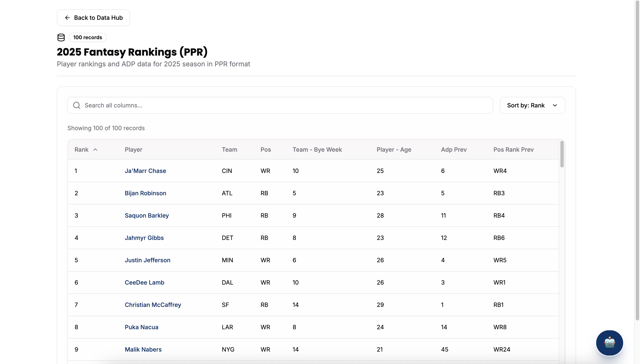
Task: Click LAR team cell
Action: tap(228, 327)
